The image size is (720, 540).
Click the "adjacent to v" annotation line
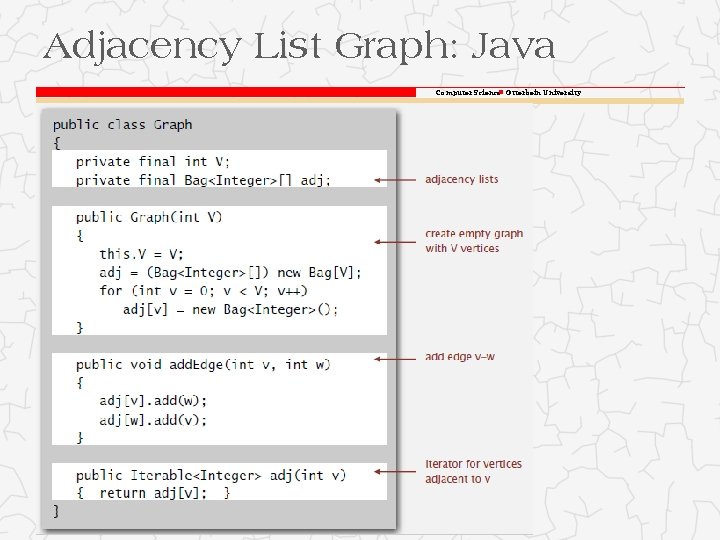[457, 479]
